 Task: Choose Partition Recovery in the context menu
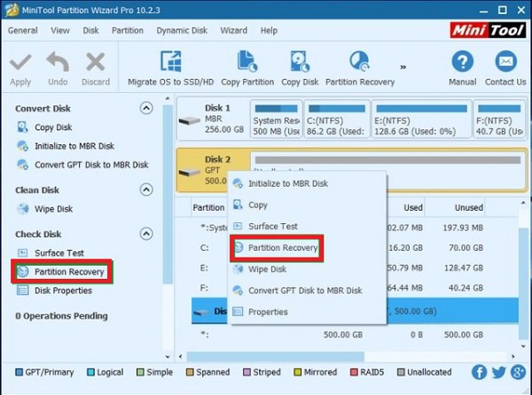coord(282,248)
